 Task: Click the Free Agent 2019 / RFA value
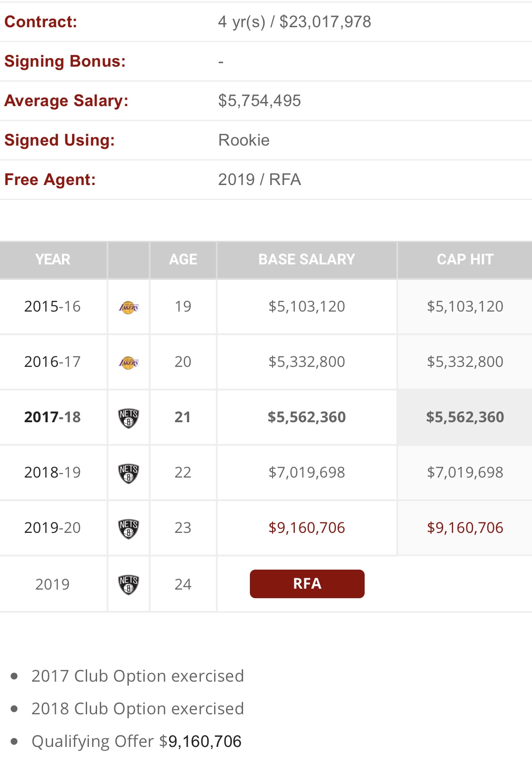pyautogui.click(x=259, y=180)
